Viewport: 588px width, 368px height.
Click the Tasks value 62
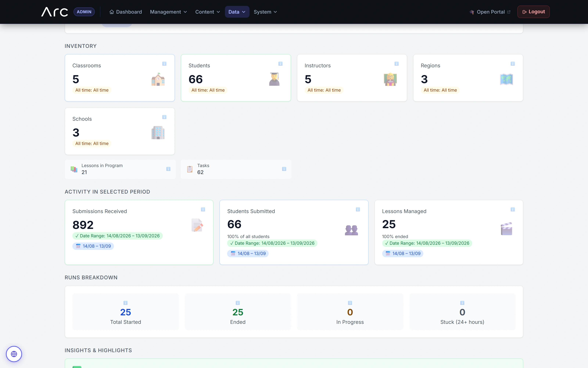pos(200,172)
